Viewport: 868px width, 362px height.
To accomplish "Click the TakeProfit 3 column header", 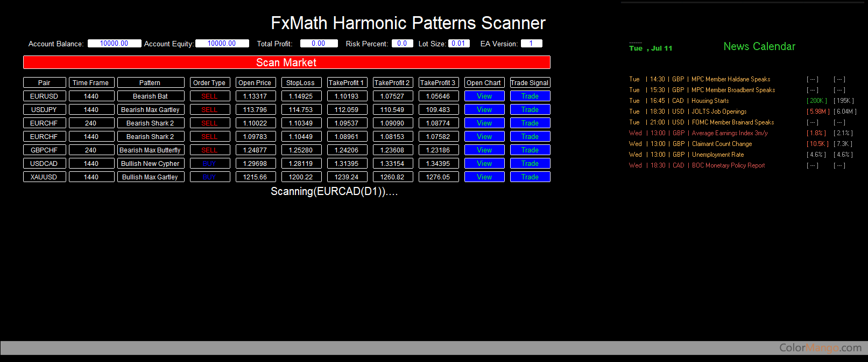I will (x=438, y=82).
